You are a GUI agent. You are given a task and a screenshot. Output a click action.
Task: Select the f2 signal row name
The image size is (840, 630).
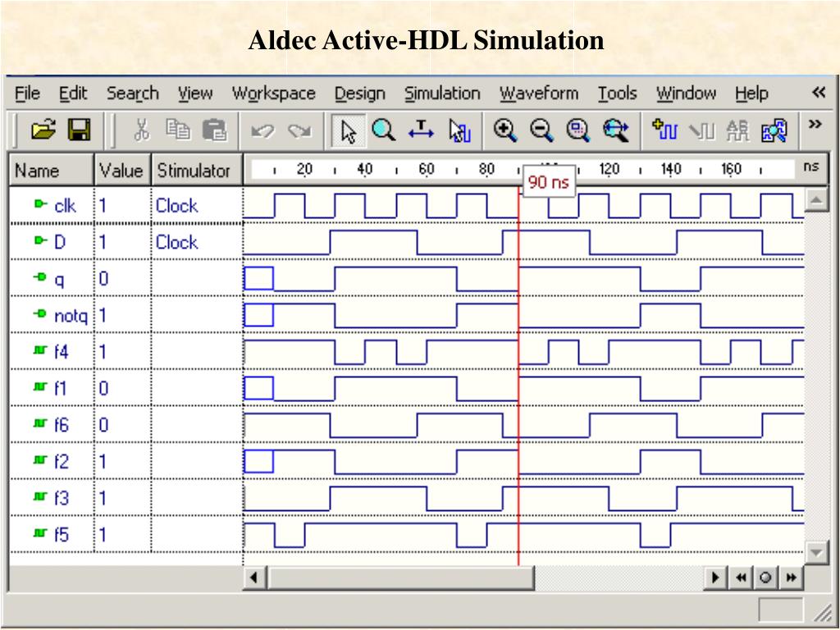61,461
